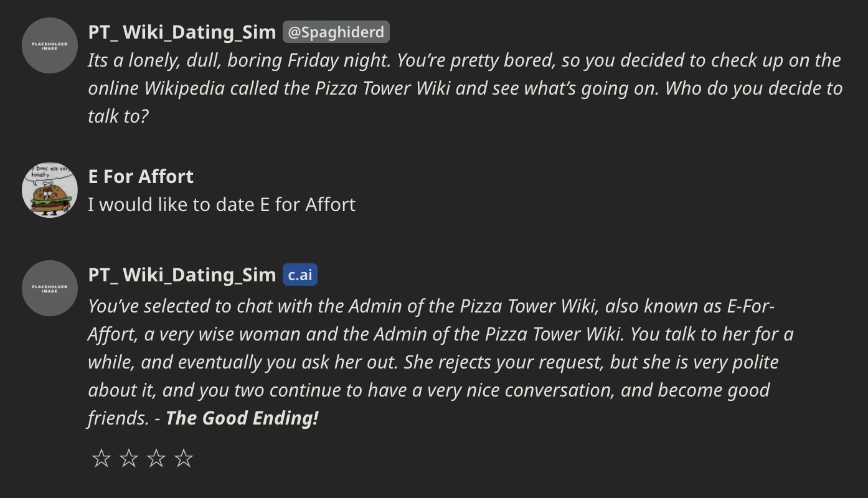Screen dimensions: 868x498
Task: Give the response a one-star rating
Action: tap(101, 458)
